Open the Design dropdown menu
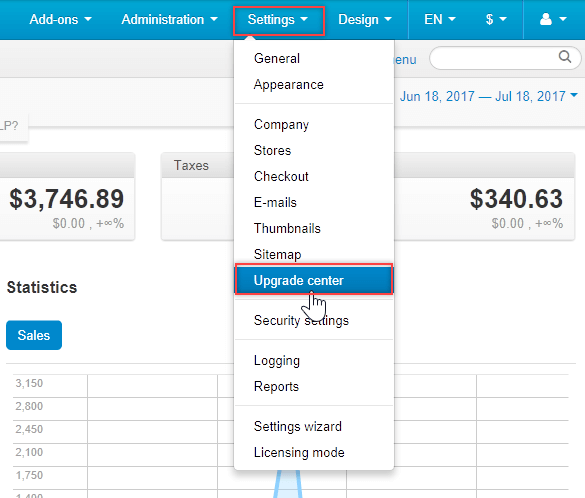This screenshot has width=585, height=498. pyautogui.click(x=365, y=19)
